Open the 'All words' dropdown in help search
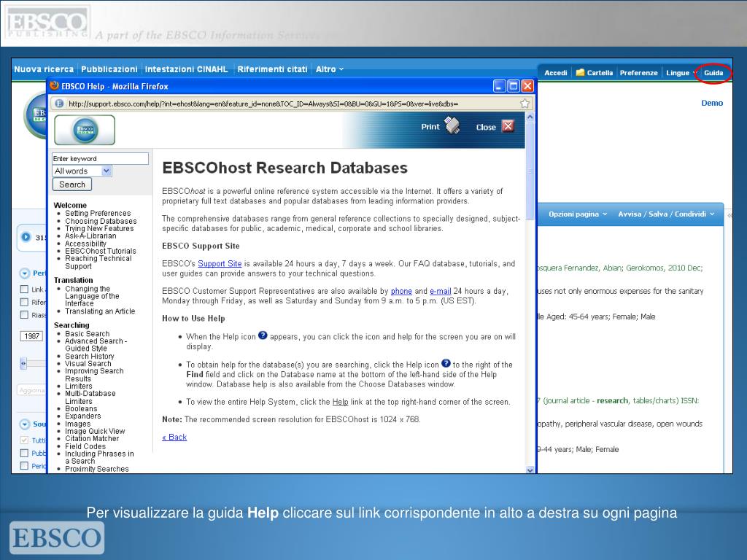747x560 pixels. tap(82, 171)
